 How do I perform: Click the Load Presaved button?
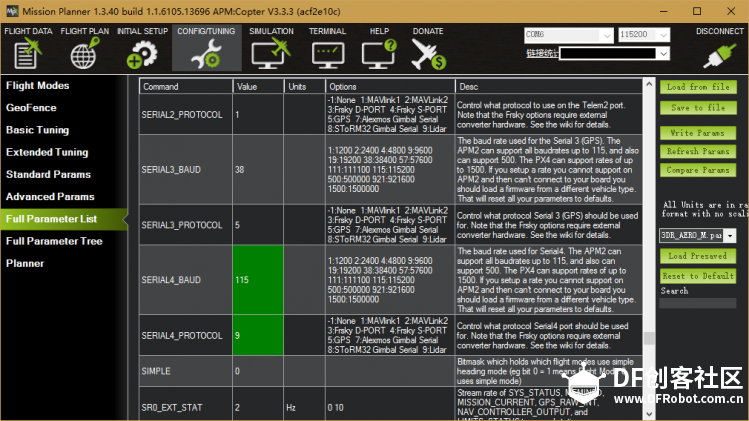pyautogui.click(x=698, y=256)
